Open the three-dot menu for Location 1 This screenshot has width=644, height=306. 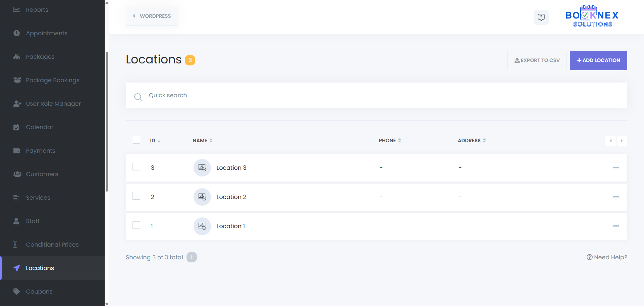[616, 226]
